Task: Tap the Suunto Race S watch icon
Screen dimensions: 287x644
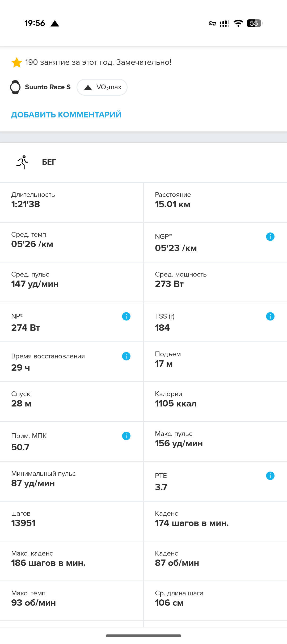Action: click(x=15, y=87)
